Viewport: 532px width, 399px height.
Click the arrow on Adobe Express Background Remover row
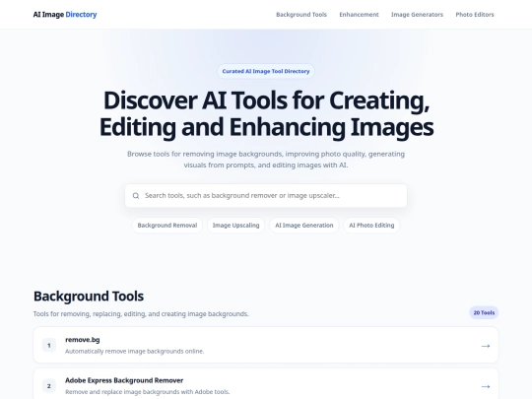pos(486,386)
